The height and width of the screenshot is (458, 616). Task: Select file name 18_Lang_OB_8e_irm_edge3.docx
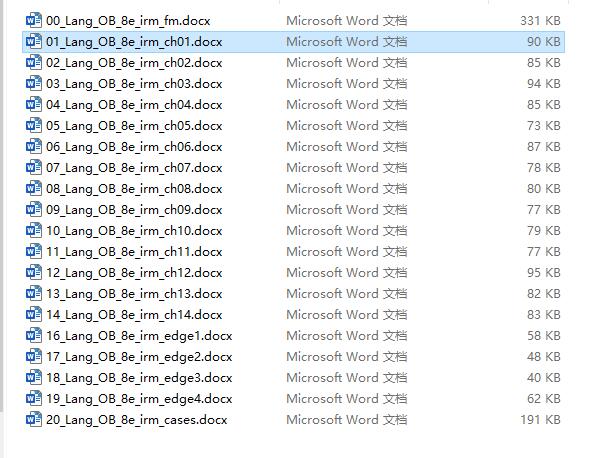139,378
